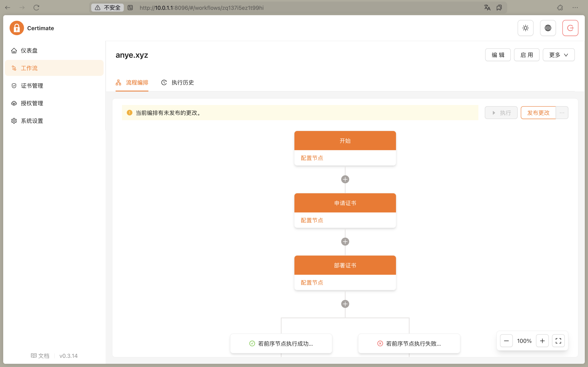The image size is (588, 367).
Task: Zoom out the workflow canvas
Action: pos(506,341)
